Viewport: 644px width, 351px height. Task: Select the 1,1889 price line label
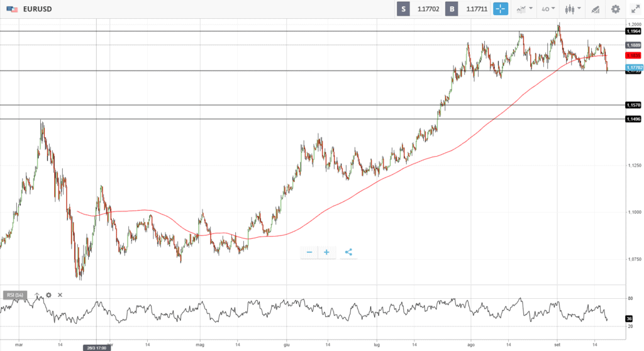pyautogui.click(x=633, y=45)
